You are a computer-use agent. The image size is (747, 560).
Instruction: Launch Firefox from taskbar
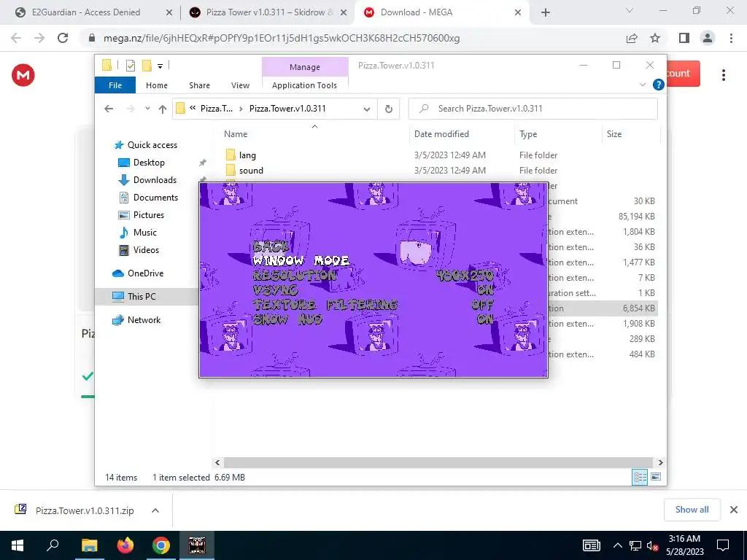coord(125,545)
